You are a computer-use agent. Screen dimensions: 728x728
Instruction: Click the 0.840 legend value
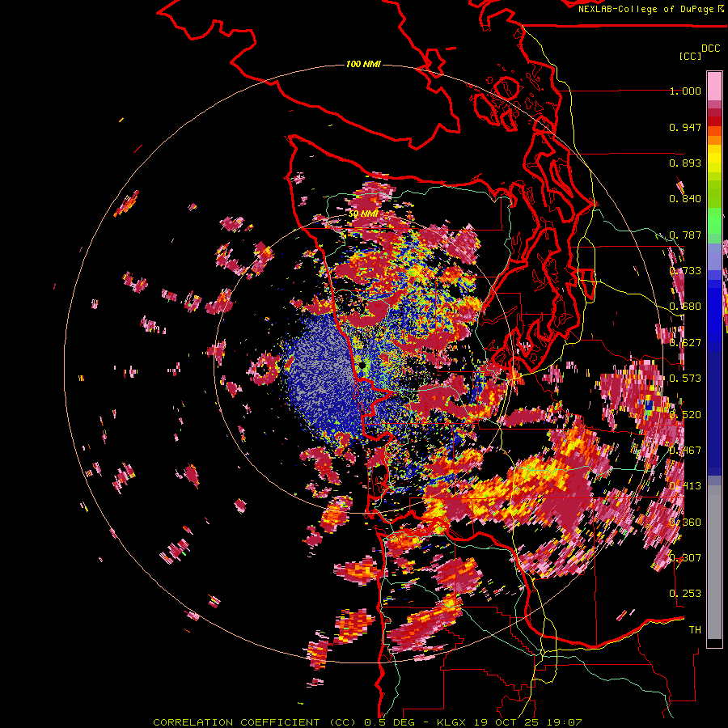coord(685,199)
